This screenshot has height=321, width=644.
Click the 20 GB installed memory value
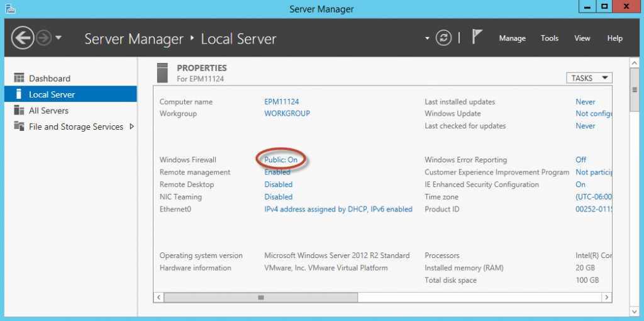point(586,267)
